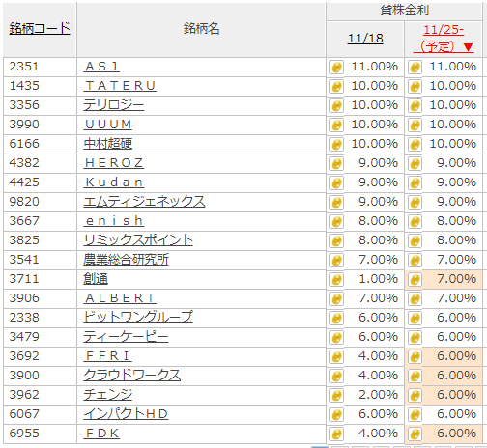Click coin icon in HEROZ 11/25 column

coord(415,164)
